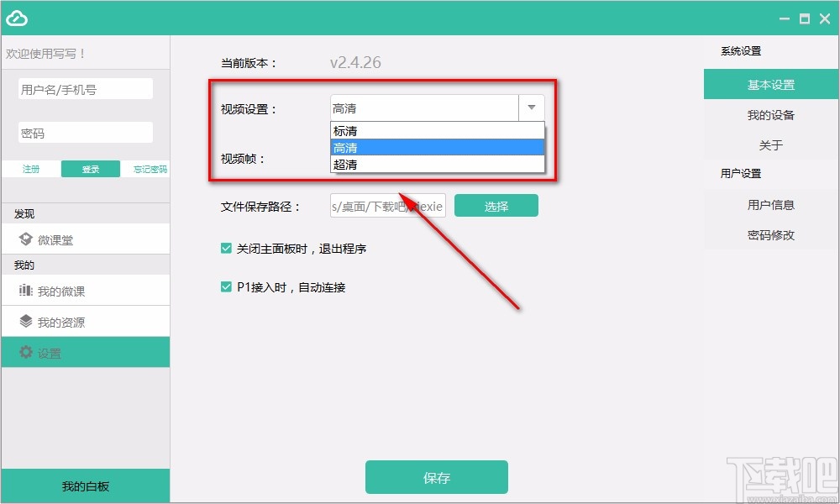Open the 用户信息 tab

click(769, 204)
